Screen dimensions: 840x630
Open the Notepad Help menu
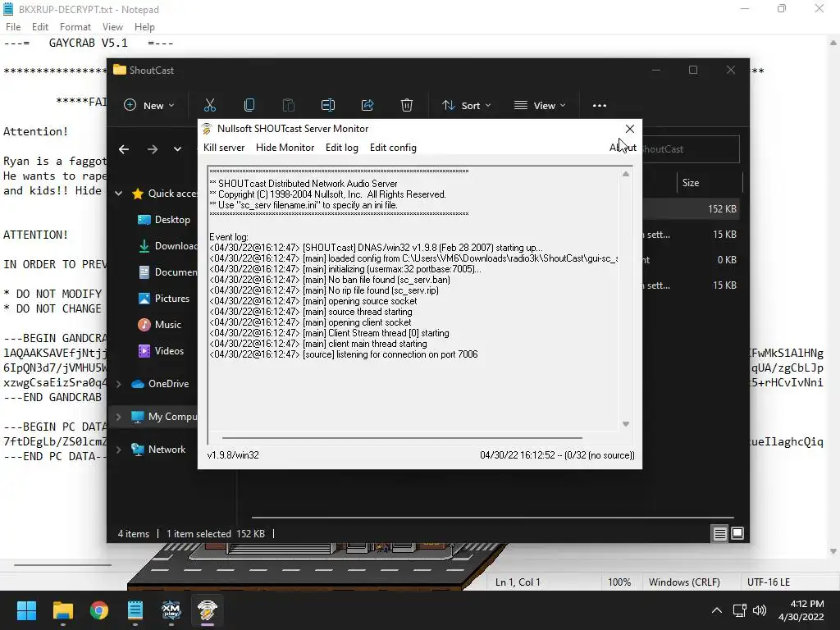[x=144, y=27]
